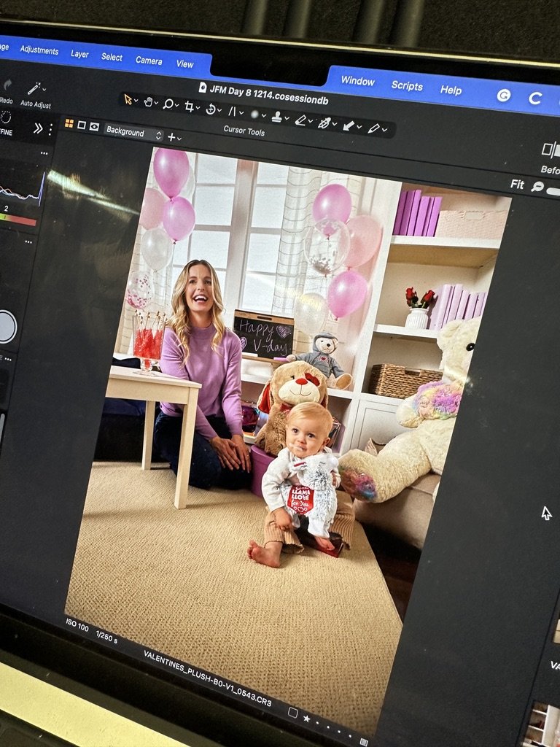Click the Cursor Tools label
This screenshot has height=747, width=560.
[244, 131]
